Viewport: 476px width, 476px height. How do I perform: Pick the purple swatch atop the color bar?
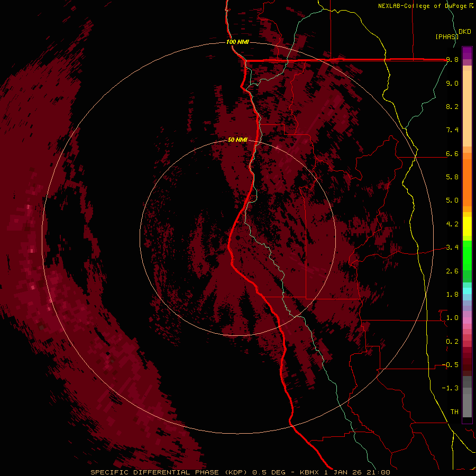(467, 52)
